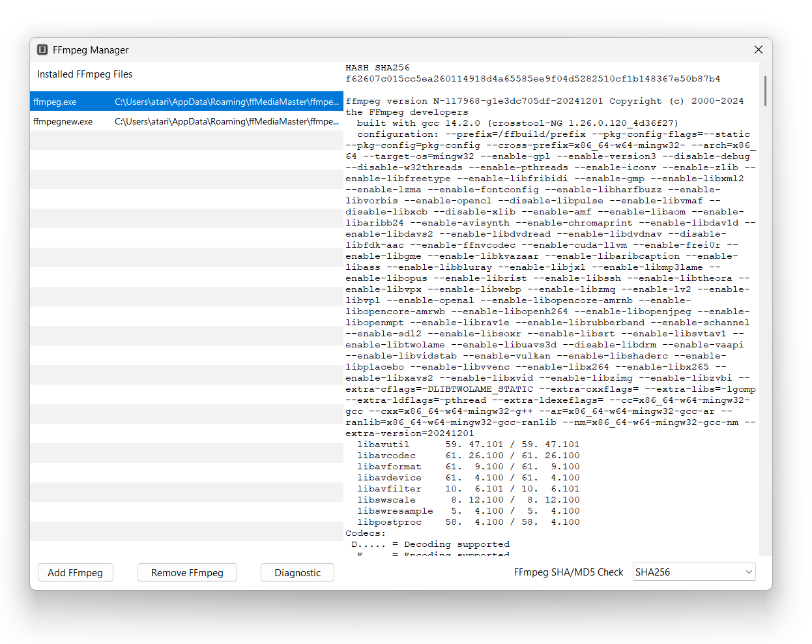Viewport: 812px width, 644px height.
Task: Click the libpostproc version line
Action: tap(468, 522)
